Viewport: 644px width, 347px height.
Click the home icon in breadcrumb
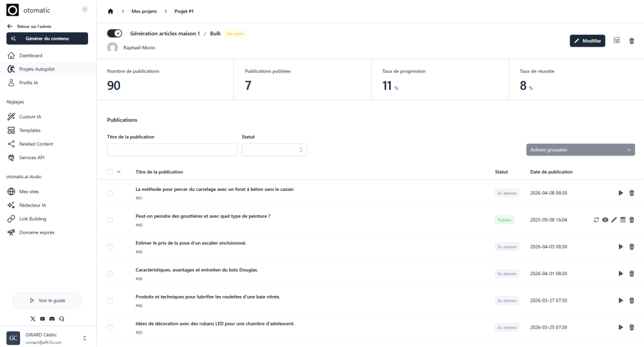pos(111,11)
